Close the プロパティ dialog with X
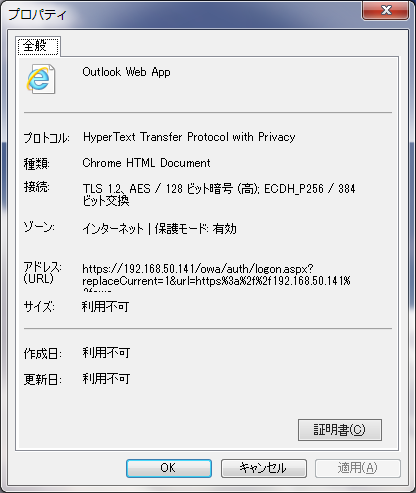Viewport: 416px width, 493px height. 385,10
